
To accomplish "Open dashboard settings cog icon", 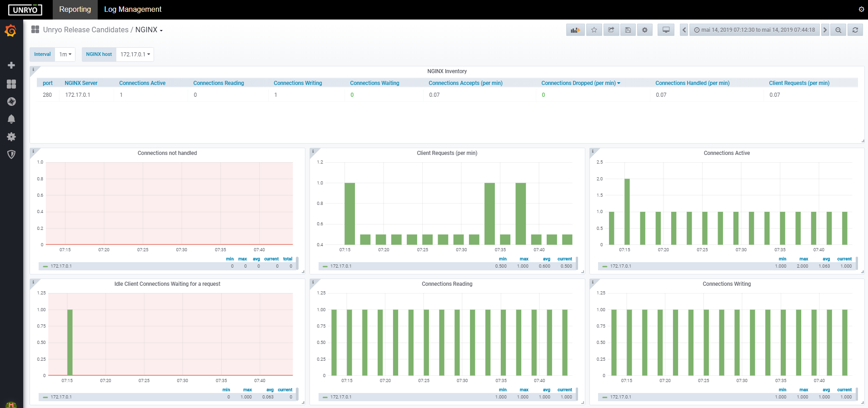I will (x=645, y=30).
